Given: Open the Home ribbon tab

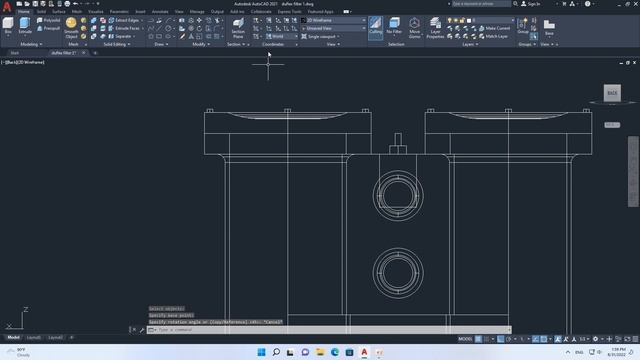Looking at the screenshot, I should pos(24,12).
